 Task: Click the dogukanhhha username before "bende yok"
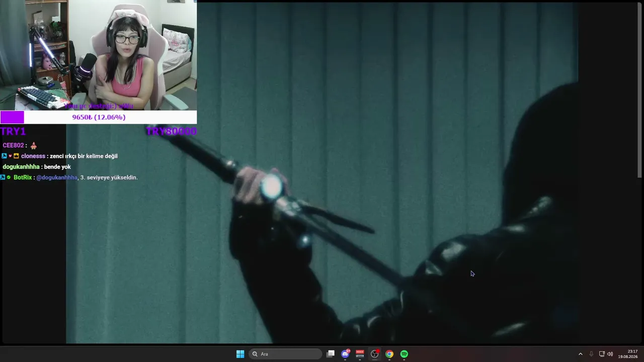[21, 167]
